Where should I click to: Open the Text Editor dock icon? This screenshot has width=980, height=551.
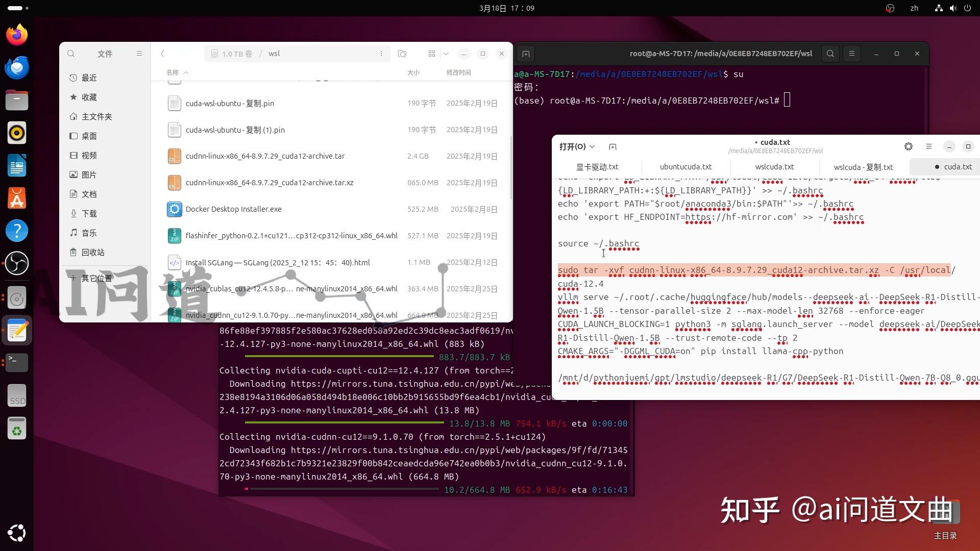pos(17,331)
